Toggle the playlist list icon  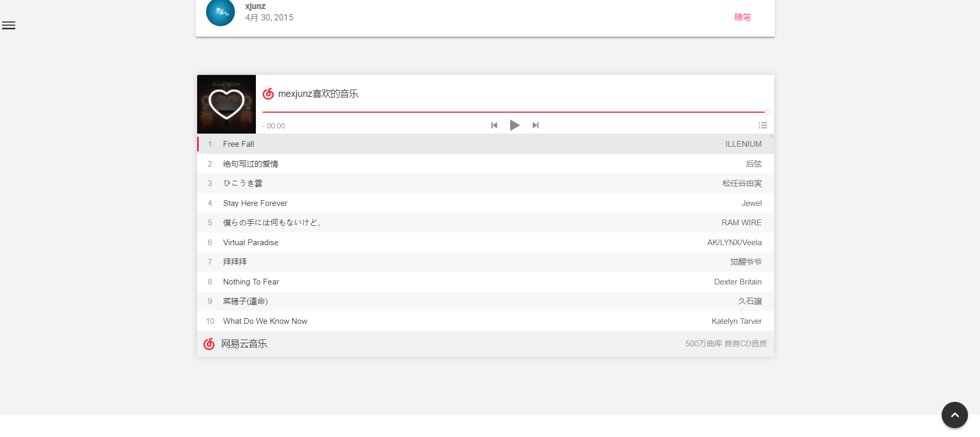pos(762,125)
